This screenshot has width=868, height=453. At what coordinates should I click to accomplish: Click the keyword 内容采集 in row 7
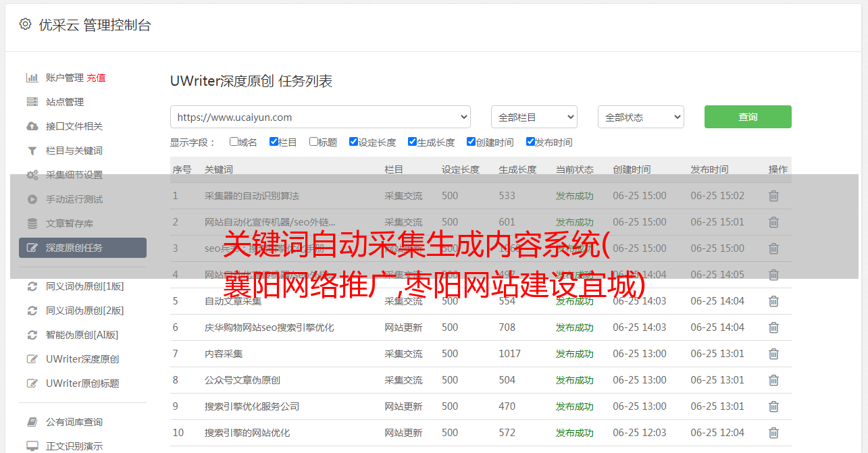(x=224, y=354)
